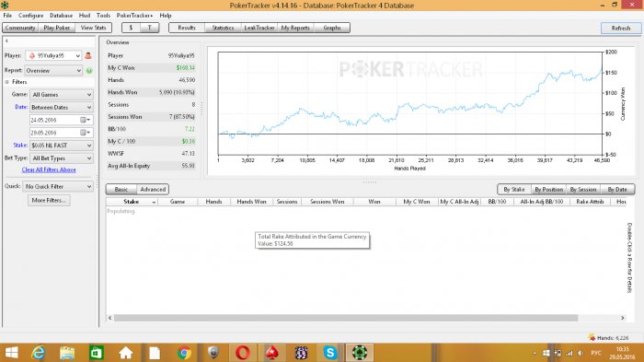The height and width of the screenshot is (362, 644).
Task: Open the Game dropdown showing All Games
Action: (62, 95)
